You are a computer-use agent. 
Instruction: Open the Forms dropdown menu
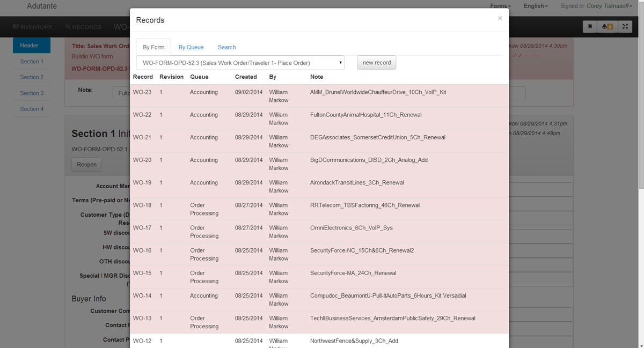click(x=500, y=6)
